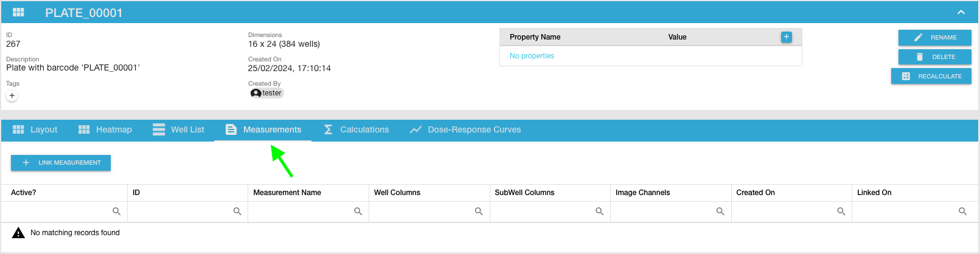This screenshot has height=254, width=980.
Task: Click the tester user chip
Action: point(267,93)
